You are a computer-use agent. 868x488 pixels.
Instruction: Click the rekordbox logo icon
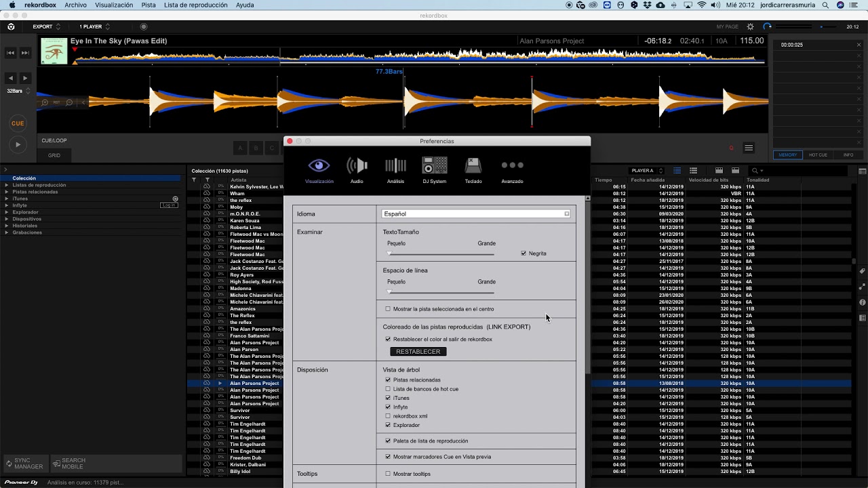pos(11,26)
